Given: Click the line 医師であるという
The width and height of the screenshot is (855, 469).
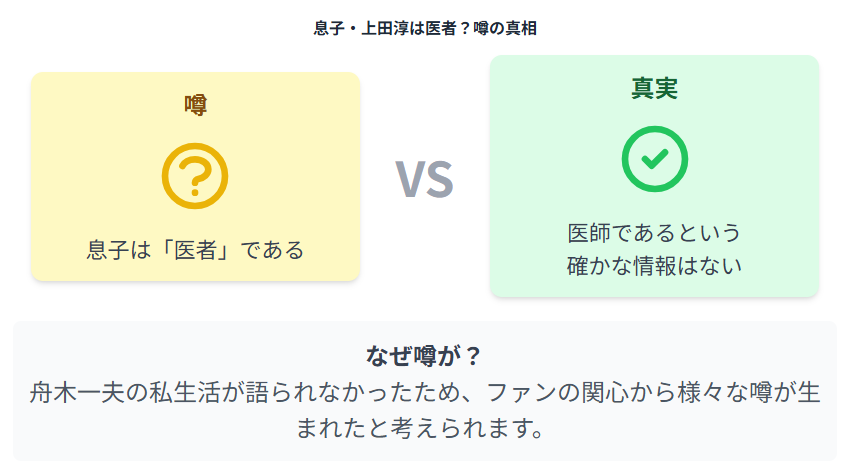Looking at the screenshot, I should [654, 233].
